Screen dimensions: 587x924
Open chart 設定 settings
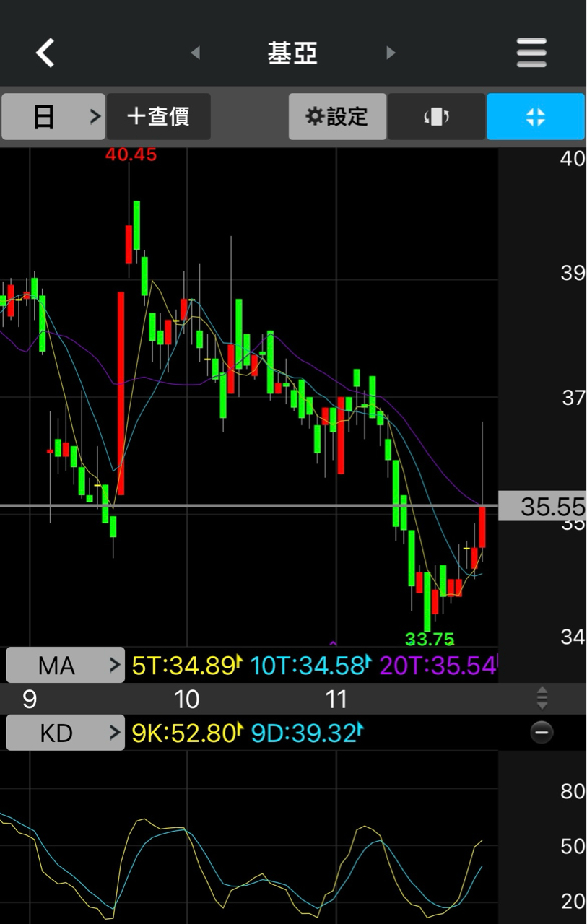tap(337, 116)
